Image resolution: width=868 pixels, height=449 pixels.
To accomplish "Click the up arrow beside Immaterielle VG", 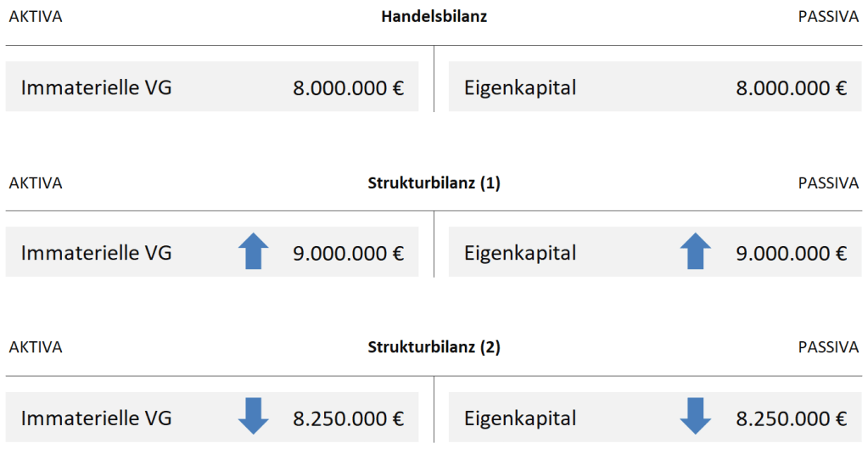I will tap(254, 252).
